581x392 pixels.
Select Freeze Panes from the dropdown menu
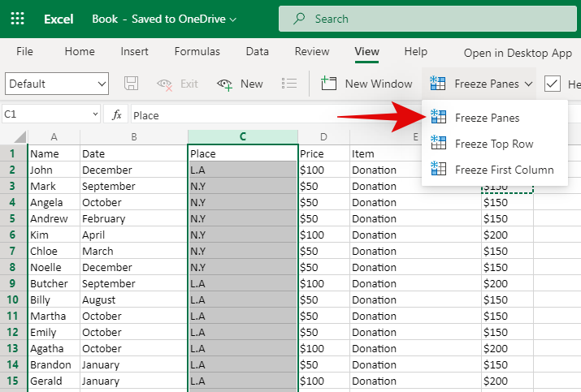click(487, 118)
